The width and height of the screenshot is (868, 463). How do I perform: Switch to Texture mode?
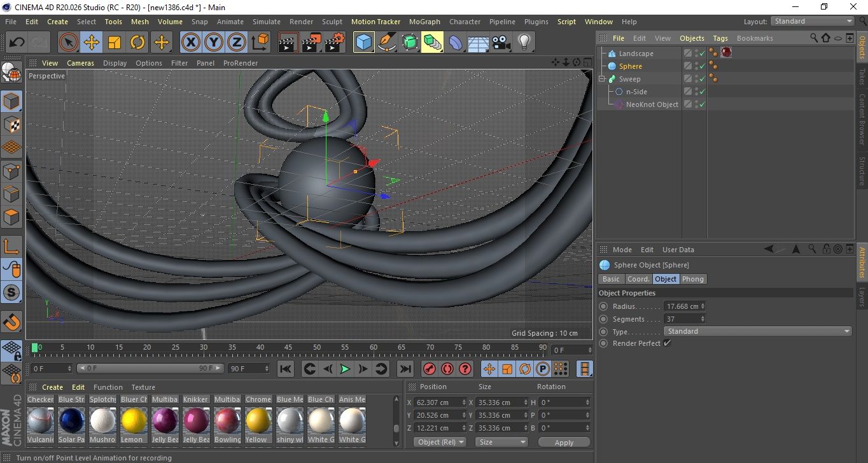(x=11, y=124)
